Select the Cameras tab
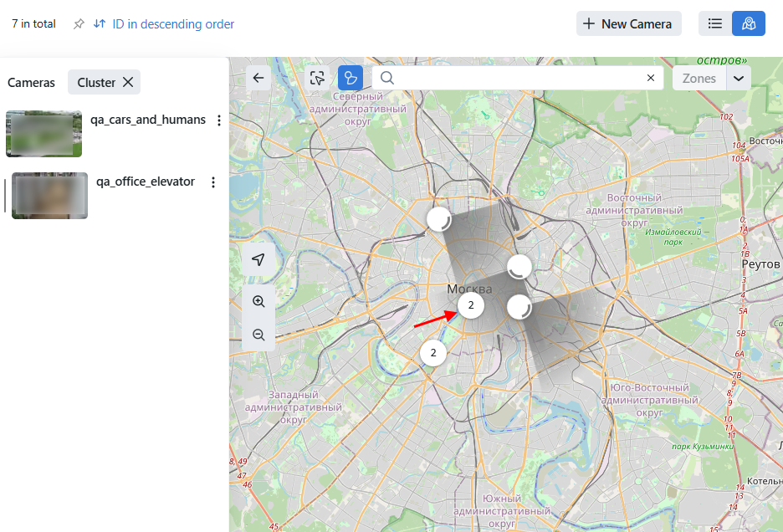 31,82
